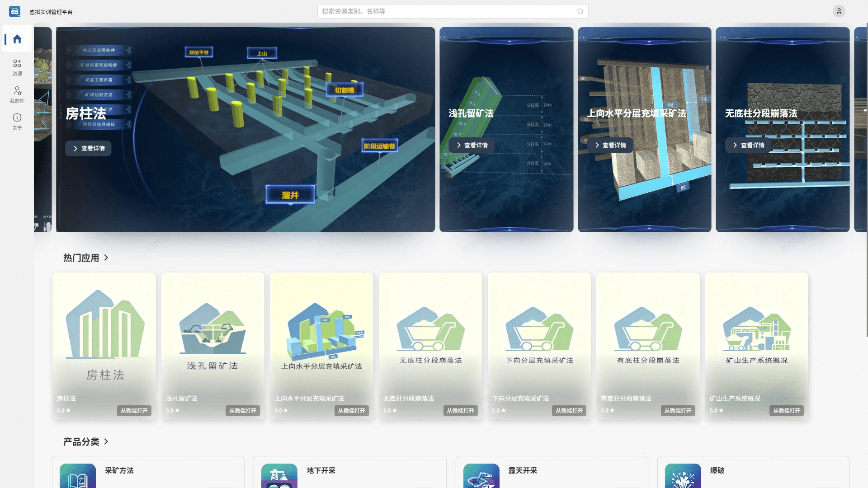Click the vertical page scrollbar
This screenshot has width=868, height=488.
pos(867,180)
